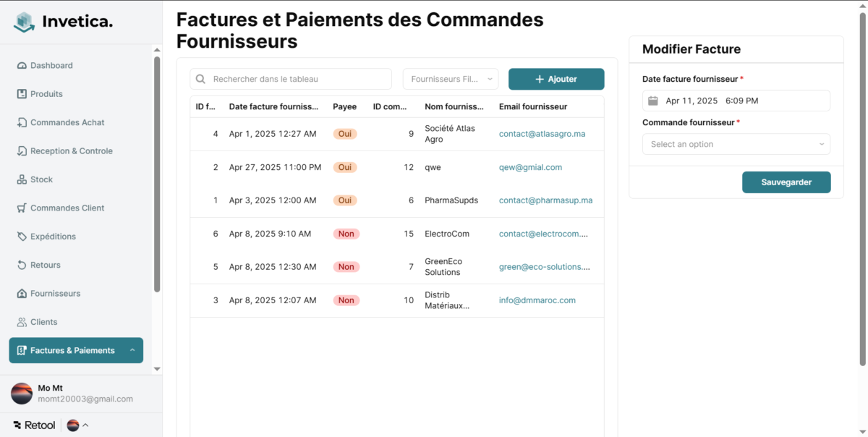Image resolution: width=868 pixels, height=437 pixels.
Task: Click the sidebar vertical scrollbar
Action: [157, 174]
